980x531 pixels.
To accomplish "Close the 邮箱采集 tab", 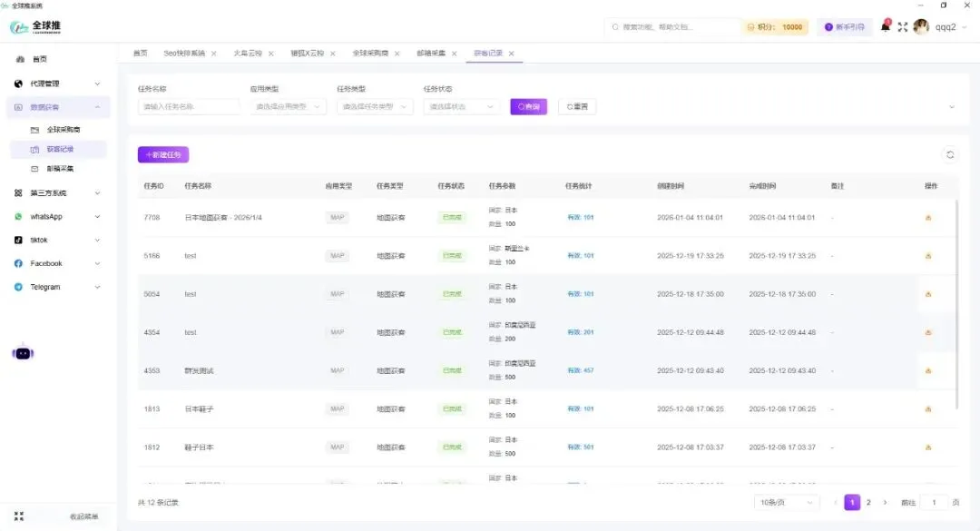I will (455, 54).
